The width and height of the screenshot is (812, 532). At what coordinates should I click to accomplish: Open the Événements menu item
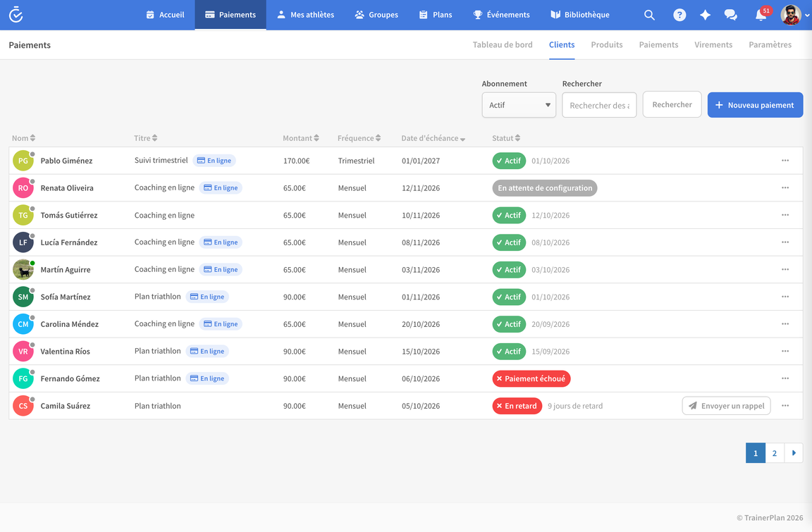click(501, 15)
